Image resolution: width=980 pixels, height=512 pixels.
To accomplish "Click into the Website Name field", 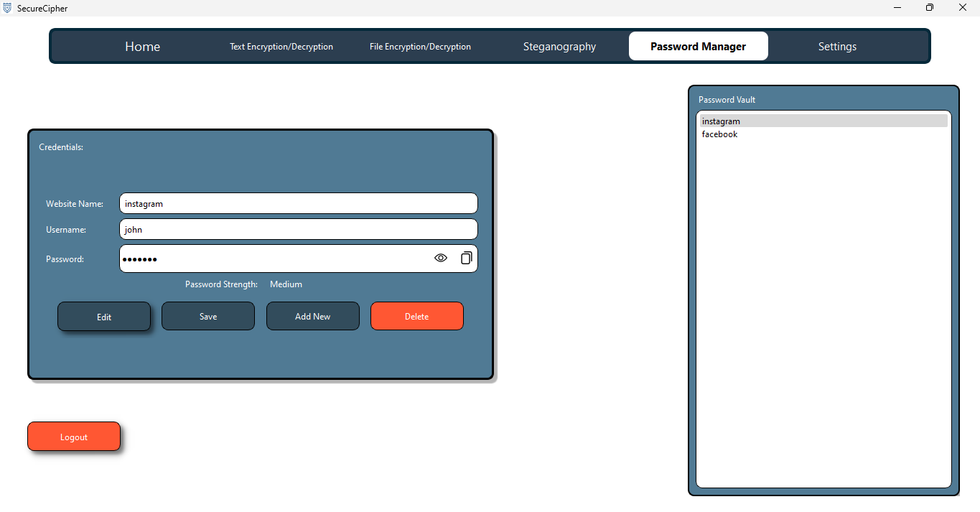I will click(298, 204).
